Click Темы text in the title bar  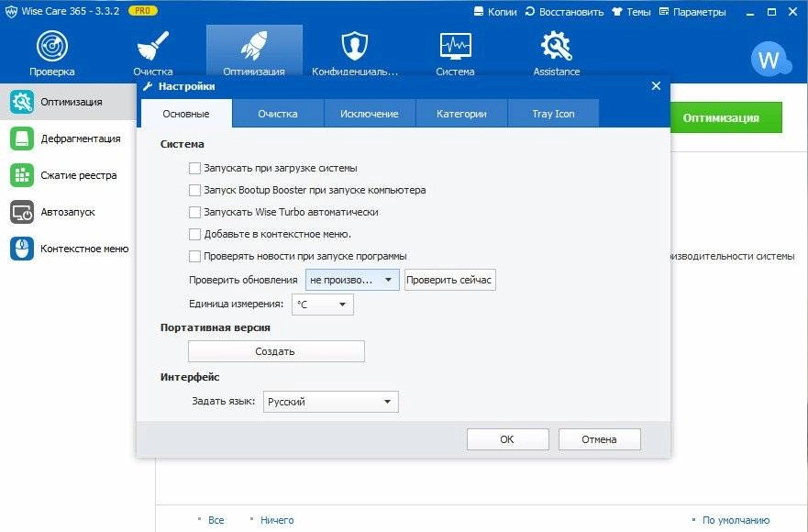pyautogui.click(x=638, y=12)
